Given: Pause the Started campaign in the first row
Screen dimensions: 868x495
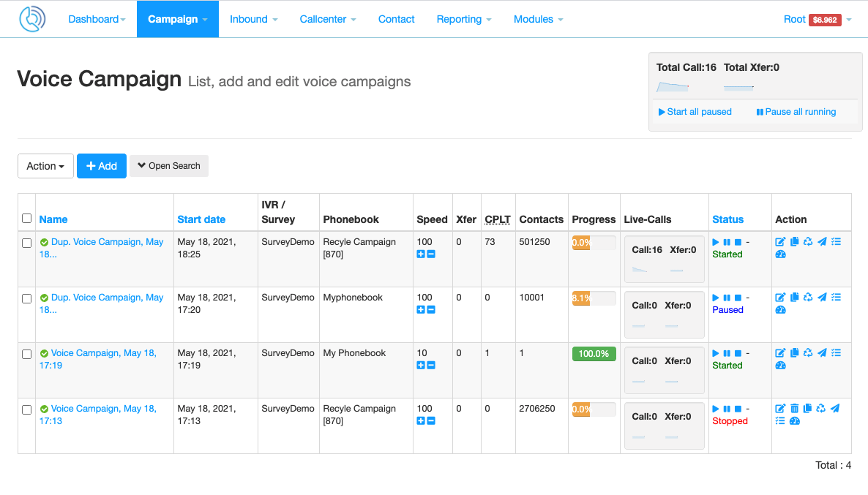Looking at the screenshot, I should [x=725, y=241].
